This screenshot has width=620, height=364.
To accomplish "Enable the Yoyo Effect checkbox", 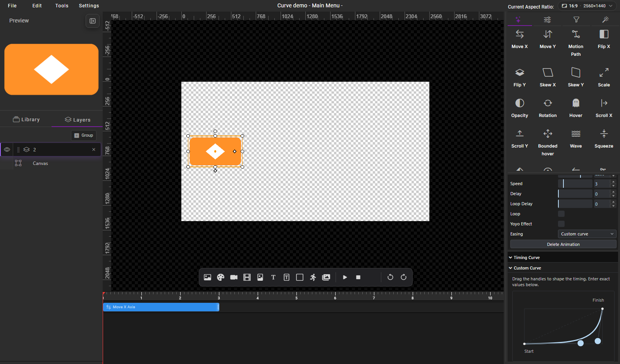I will [x=561, y=224].
